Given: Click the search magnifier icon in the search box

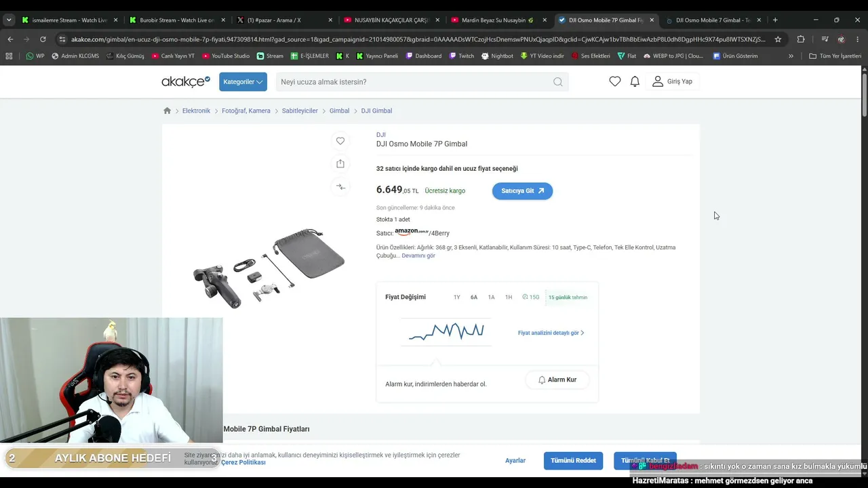Looking at the screenshot, I should (557, 82).
